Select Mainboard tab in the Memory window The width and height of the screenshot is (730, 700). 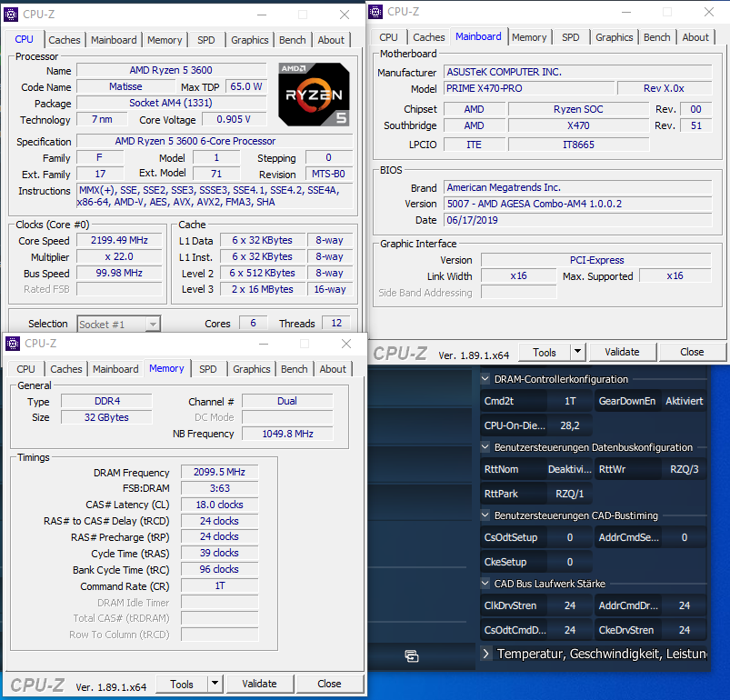[x=115, y=369]
